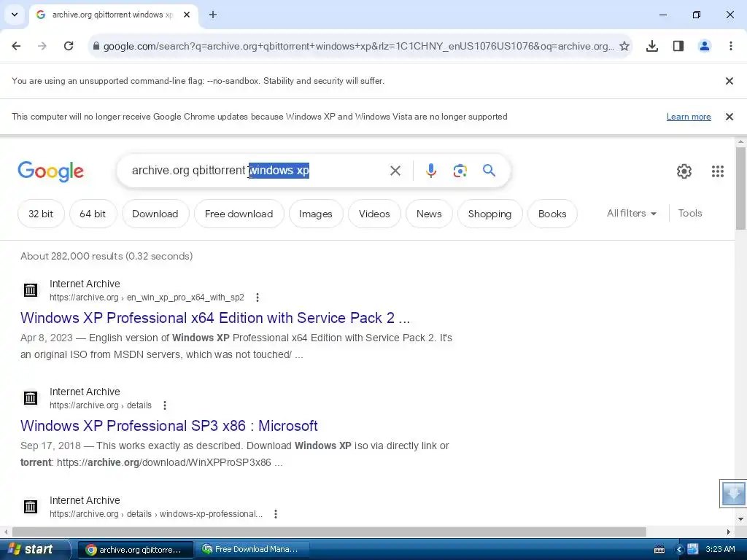Click the browser forward arrow
Image resolution: width=747 pixels, height=560 pixels.
(42, 46)
